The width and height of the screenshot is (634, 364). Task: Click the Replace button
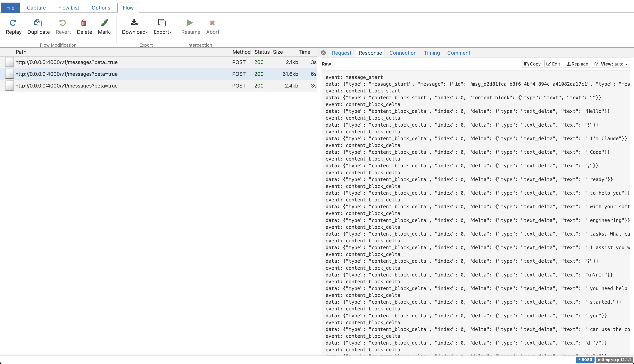[577, 64]
